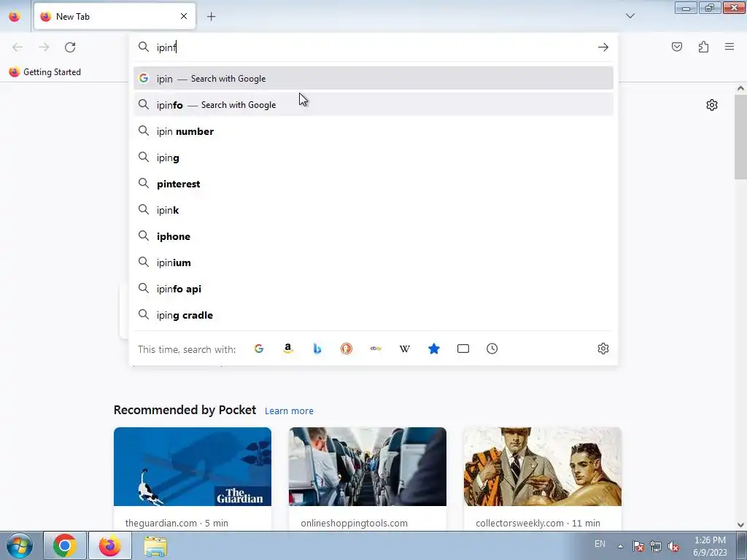Image resolution: width=747 pixels, height=560 pixels.
Task: Open The Guardian article thumbnail
Action: 193,467
